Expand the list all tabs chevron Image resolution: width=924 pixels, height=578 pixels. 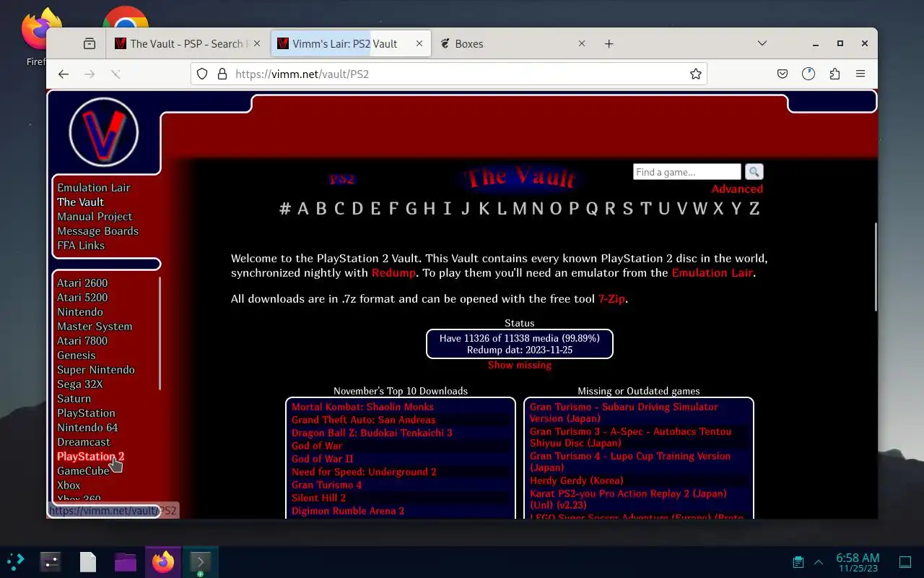[x=762, y=44]
